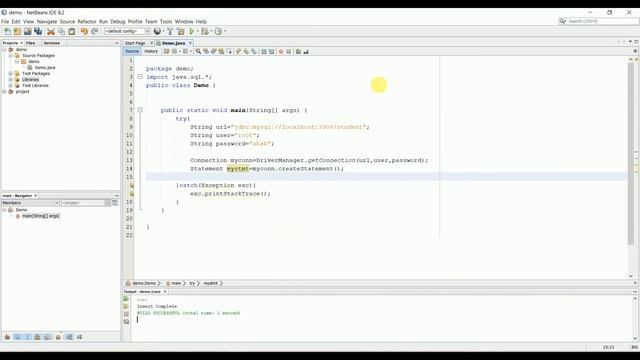Click the Open Project toolbar icon
The height and width of the screenshot is (360, 640).
click(27, 31)
